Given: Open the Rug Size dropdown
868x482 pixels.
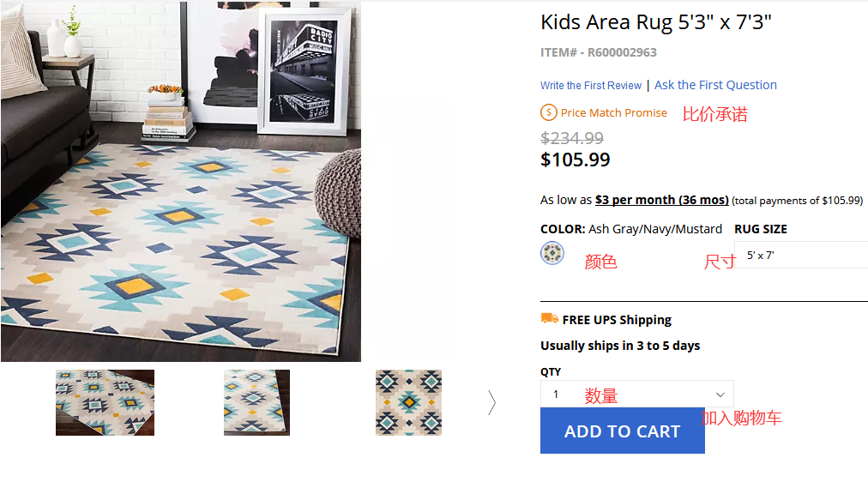Looking at the screenshot, I should tap(801, 255).
